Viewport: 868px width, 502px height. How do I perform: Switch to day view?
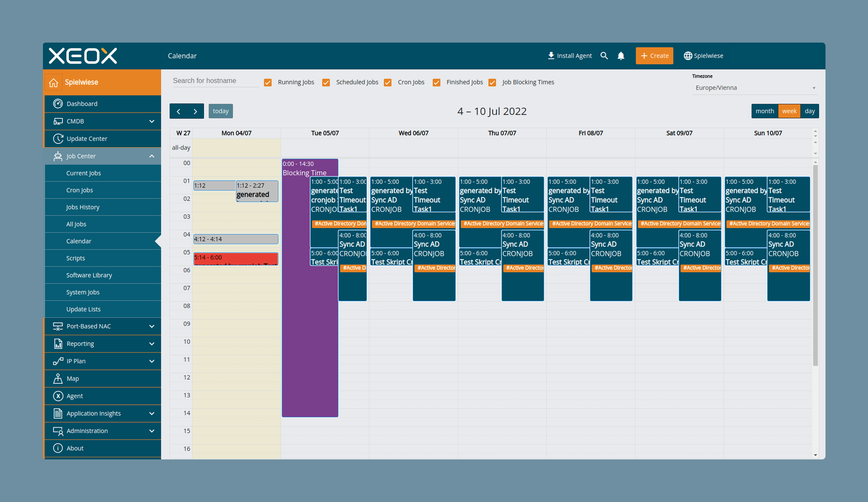click(x=809, y=111)
